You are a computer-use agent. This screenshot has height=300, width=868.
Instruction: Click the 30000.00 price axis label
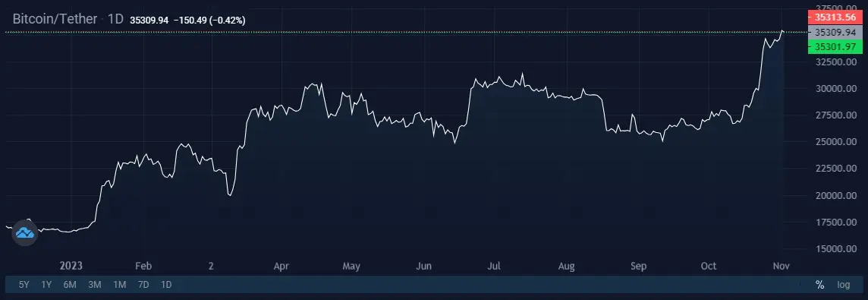(836, 89)
